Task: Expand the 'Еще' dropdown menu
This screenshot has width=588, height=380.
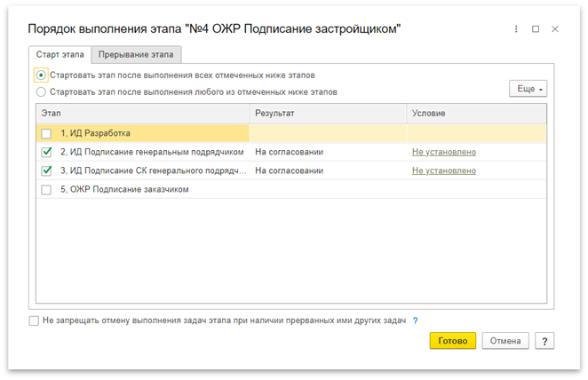Action: pos(528,89)
